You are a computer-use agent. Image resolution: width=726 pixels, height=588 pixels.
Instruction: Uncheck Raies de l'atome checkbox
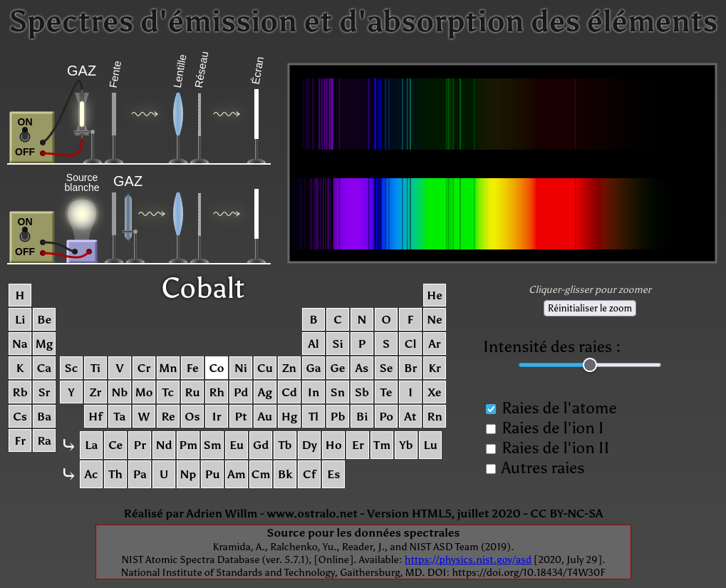[491, 409]
